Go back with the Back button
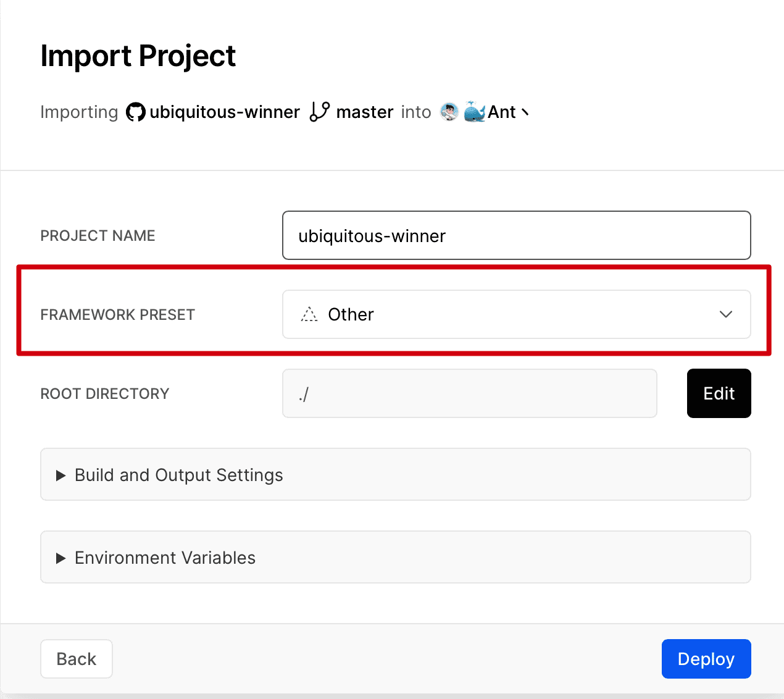The width and height of the screenshot is (784, 699). coord(77,659)
